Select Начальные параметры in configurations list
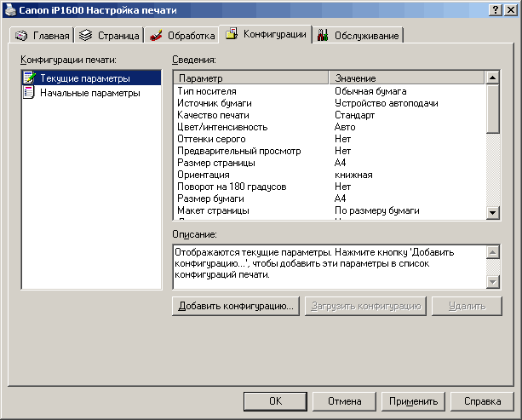Viewport: 522px width, 420px height. (92, 93)
